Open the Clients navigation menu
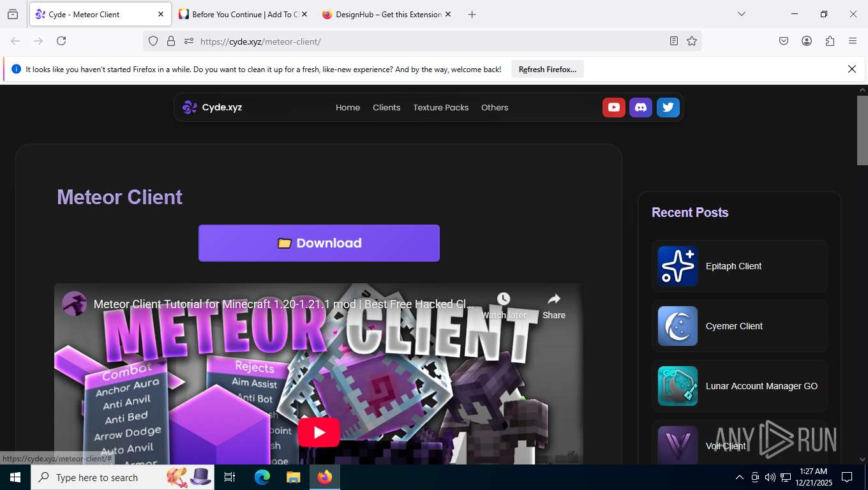The height and width of the screenshot is (490, 868). click(386, 107)
